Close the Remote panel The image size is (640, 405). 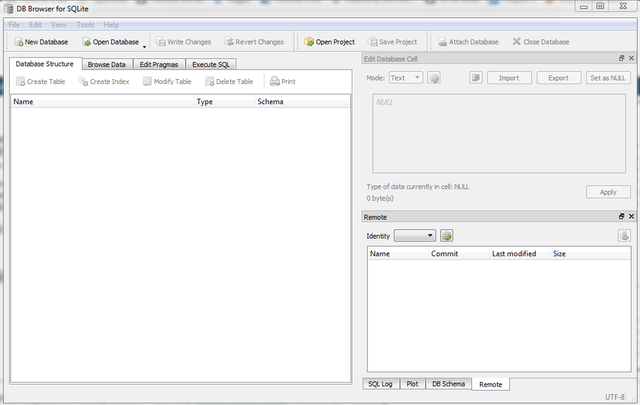click(631, 216)
